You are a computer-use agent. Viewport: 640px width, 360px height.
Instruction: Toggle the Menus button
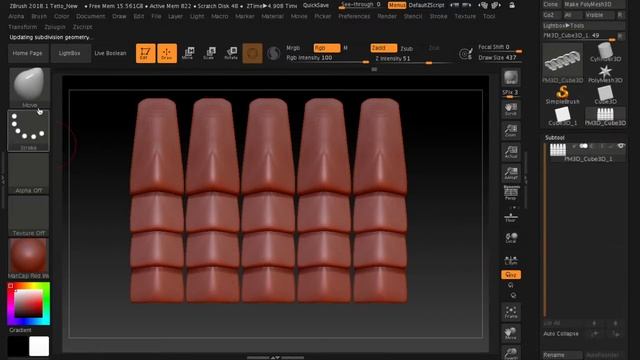pyautogui.click(x=397, y=5)
